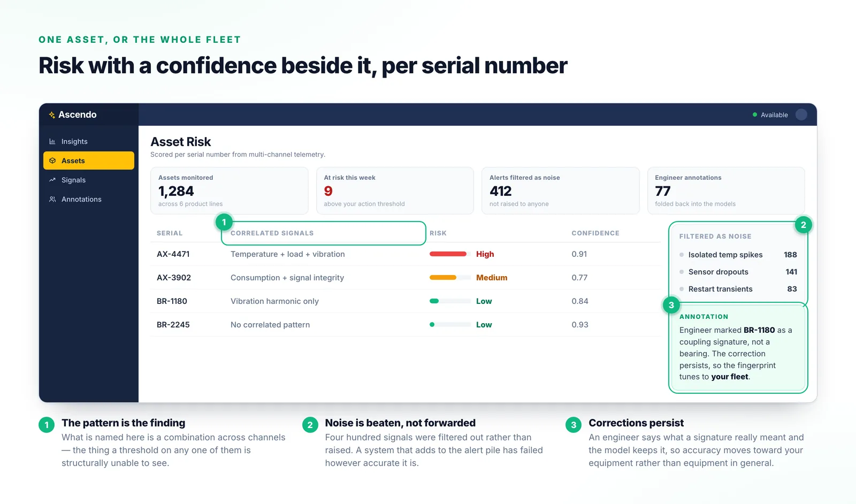The height and width of the screenshot is (504, 856).
Task: Click the SERIAL column header
Action: (x=170, y=233)
